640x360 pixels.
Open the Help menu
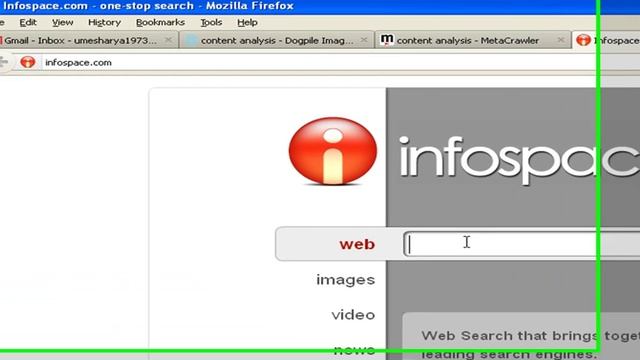pos(247,22)
